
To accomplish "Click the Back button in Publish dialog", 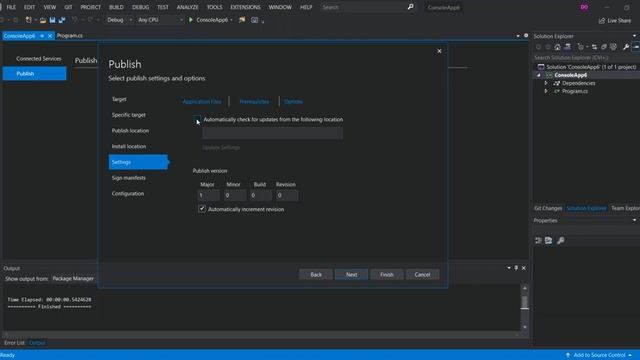I will point(316,275).
